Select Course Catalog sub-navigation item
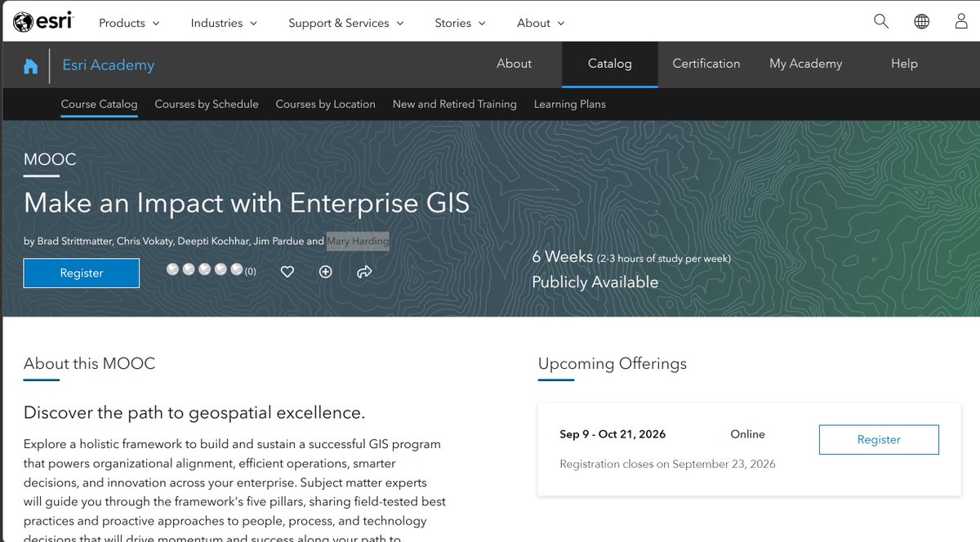 (x=99, y=104)
